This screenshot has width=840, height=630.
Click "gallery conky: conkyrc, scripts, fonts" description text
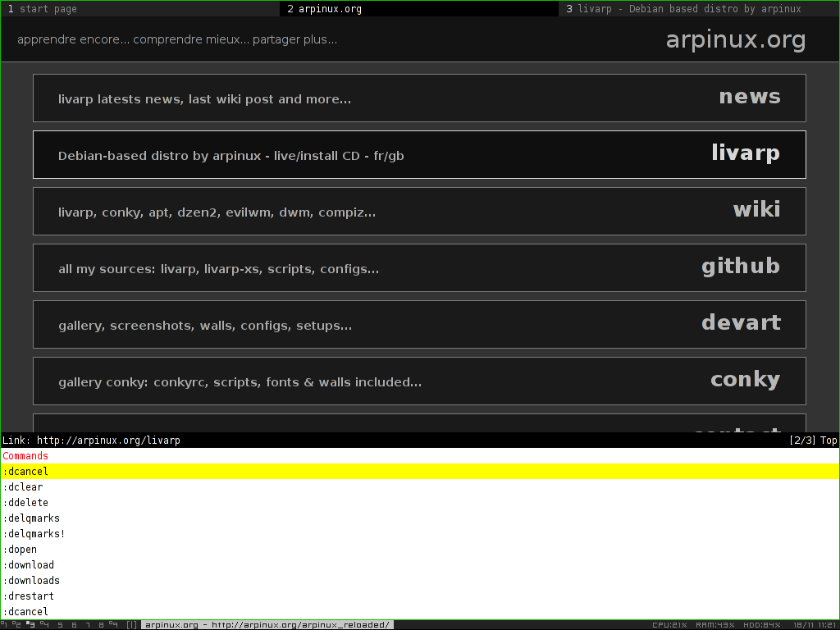[240, 382]
